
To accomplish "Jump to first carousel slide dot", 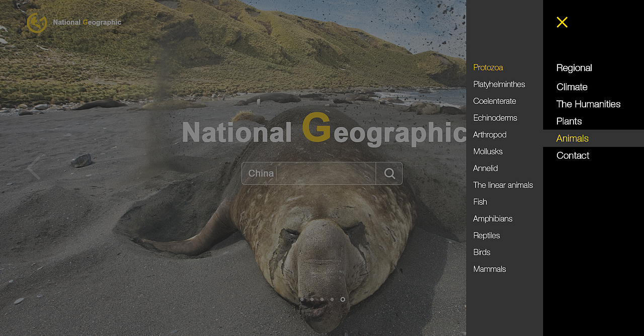I will click(302, 299).
